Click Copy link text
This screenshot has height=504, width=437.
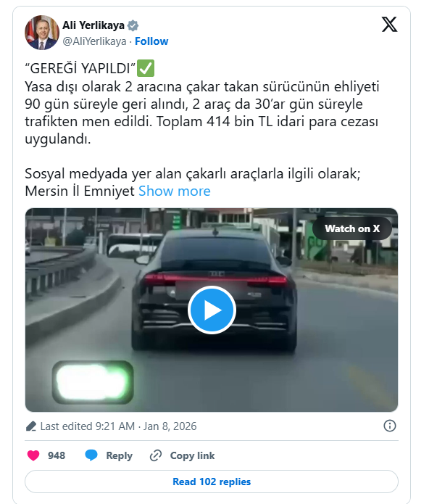click(192, 455)
